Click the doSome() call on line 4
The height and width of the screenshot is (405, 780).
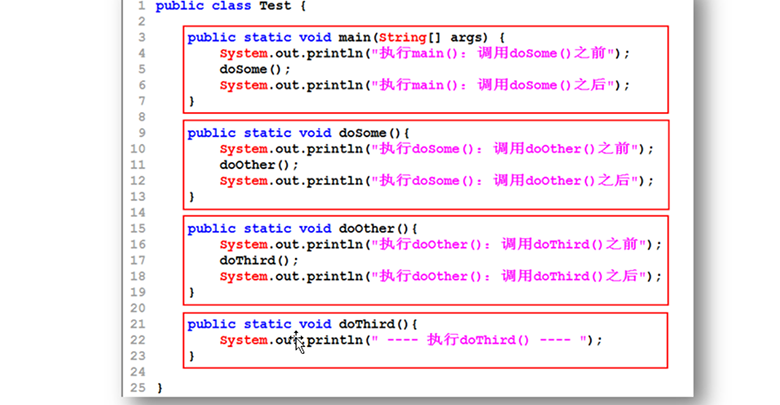click(255, 69)
